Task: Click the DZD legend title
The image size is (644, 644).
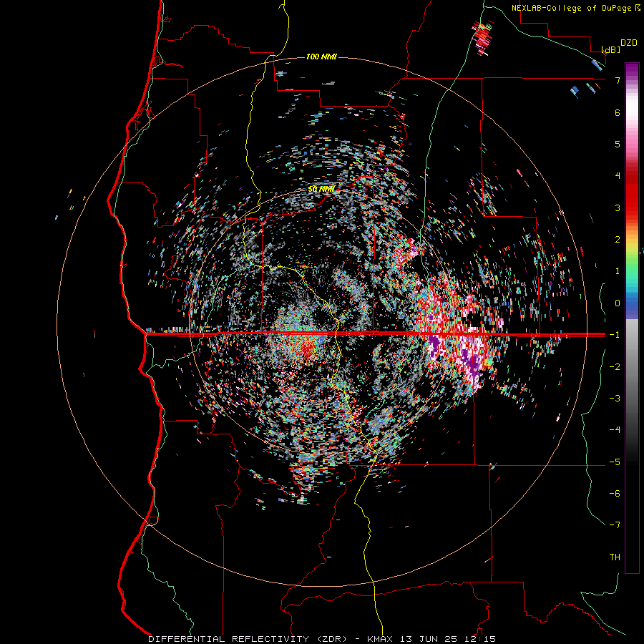Action: pos(629,43)
